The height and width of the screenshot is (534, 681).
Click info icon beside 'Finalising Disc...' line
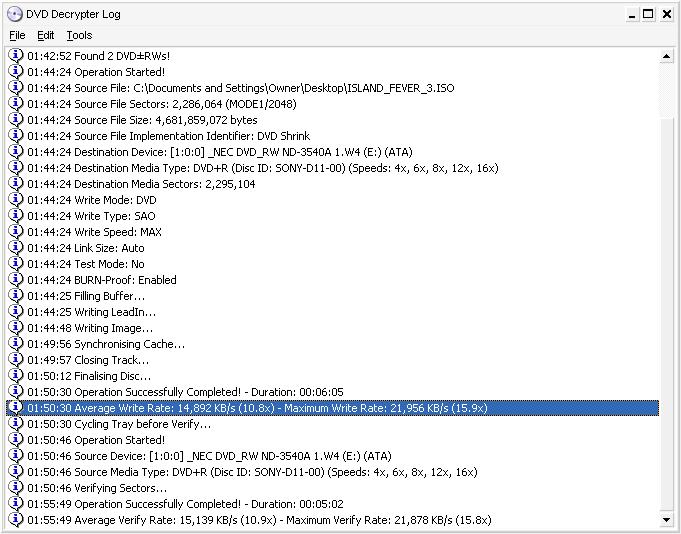click(x=15, y=375)
